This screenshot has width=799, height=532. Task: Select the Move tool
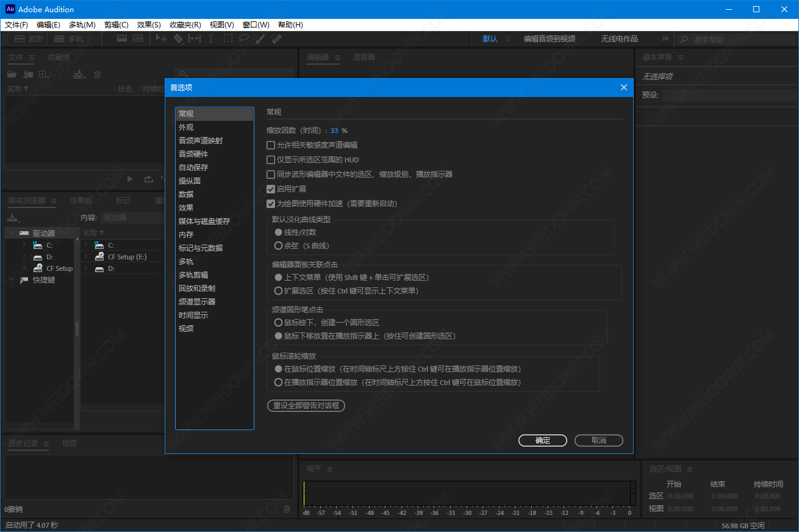point(162,38)
